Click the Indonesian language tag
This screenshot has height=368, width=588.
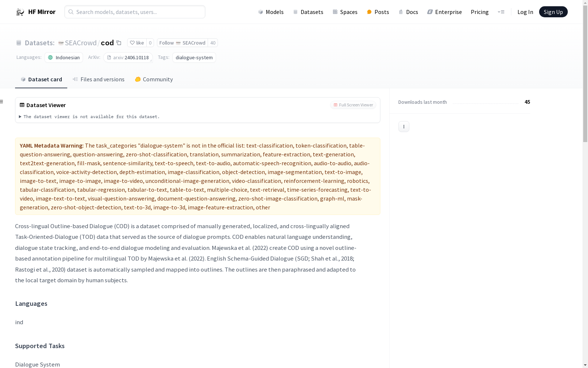tap(64, 57)
